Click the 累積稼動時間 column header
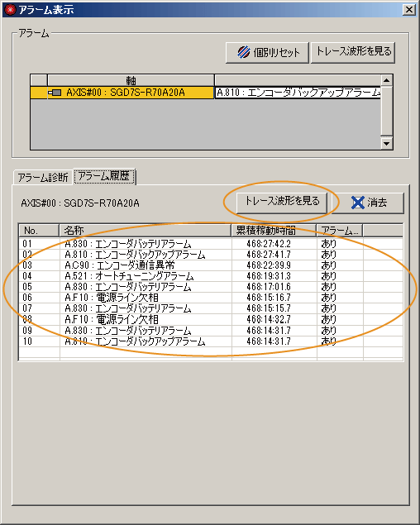Viewport: 420px width, 525px height. tap(274, 231)
